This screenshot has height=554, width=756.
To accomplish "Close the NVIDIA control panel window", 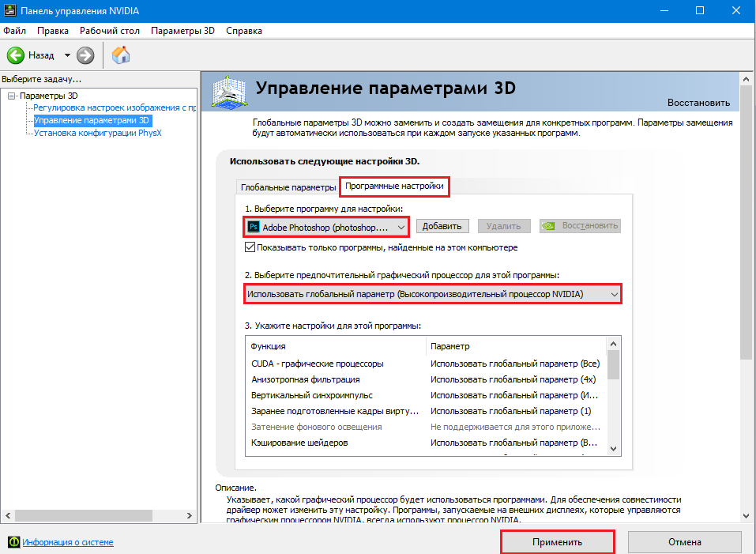I will tap(736, 10).
